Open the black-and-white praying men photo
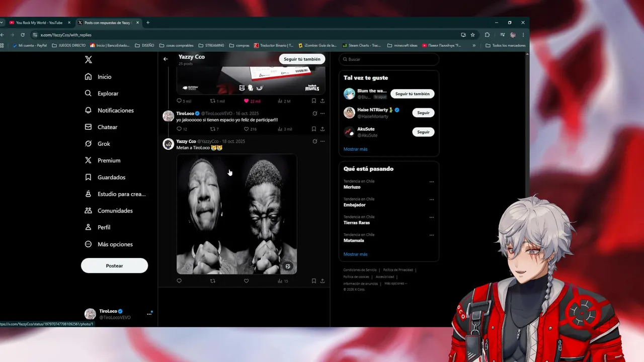This screenshot has height=362, width=644. click(236, 214)
